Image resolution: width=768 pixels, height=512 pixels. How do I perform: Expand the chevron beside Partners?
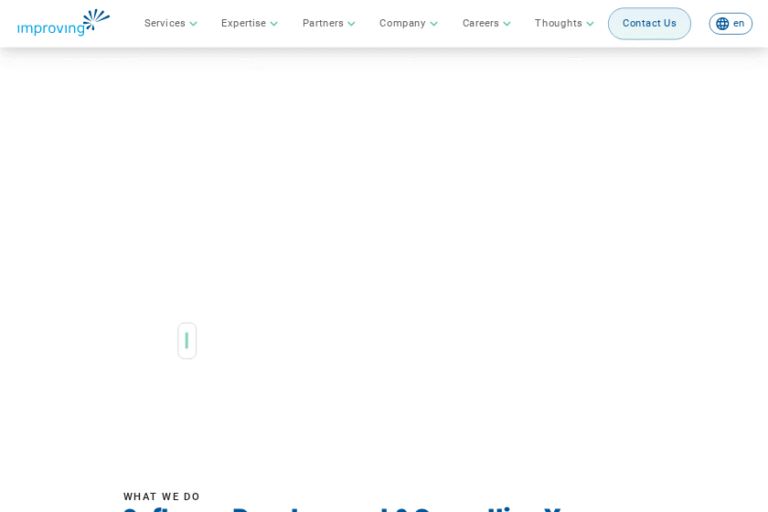click(351, 24)
